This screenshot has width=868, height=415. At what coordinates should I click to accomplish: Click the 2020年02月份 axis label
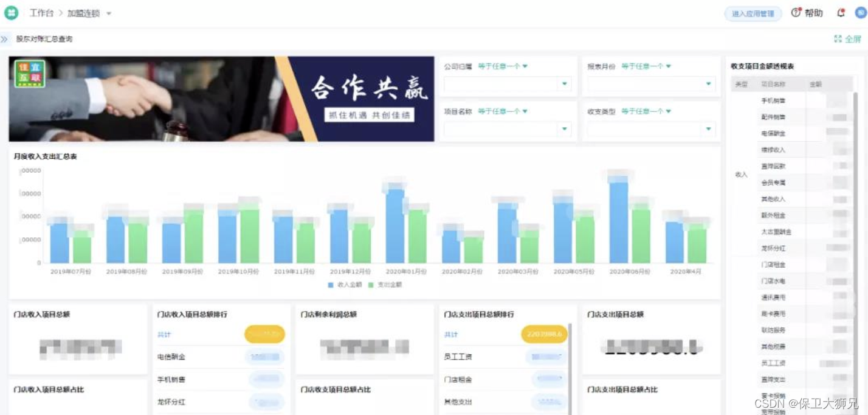462,271
